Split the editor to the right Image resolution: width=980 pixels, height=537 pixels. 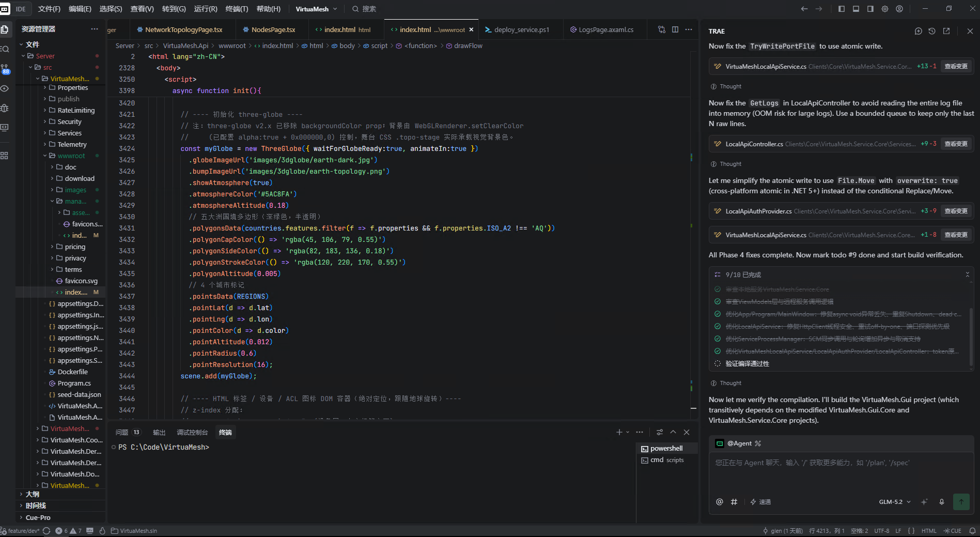(x=675, y=29)
